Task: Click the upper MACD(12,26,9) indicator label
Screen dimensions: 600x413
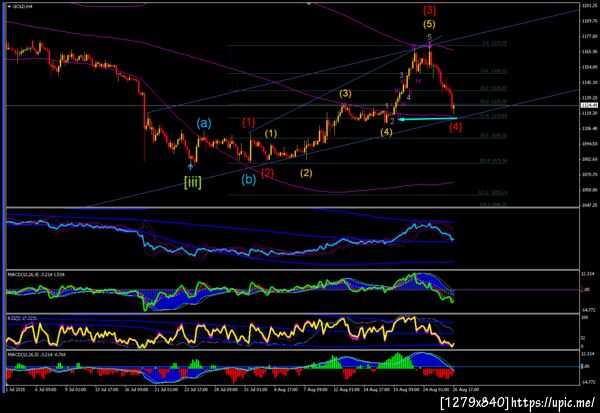Action: coord(37,275)
